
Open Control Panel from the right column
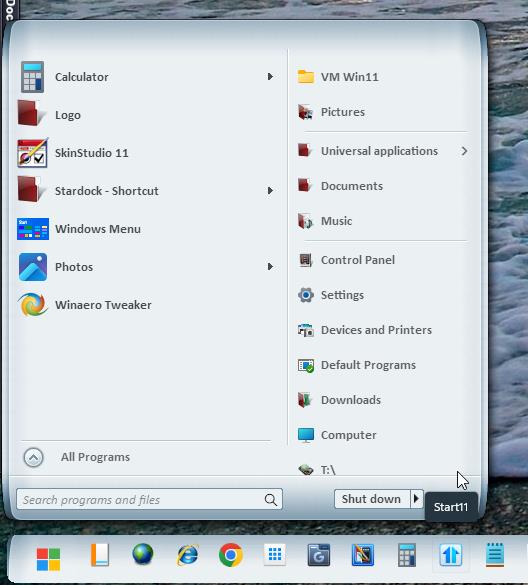pyautogui.click(x=382, y=260)
